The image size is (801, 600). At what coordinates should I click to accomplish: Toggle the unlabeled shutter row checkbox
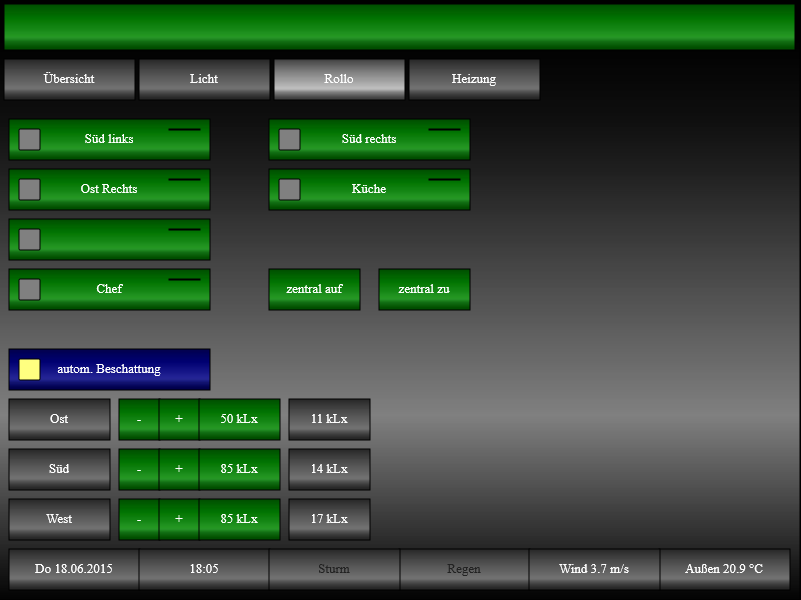30,239
